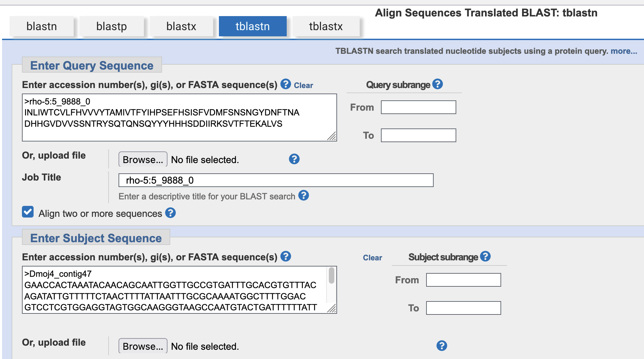The image size is (644, 359).
Task: Browse for a query file to upload
Action: click(x=143, y=160)
